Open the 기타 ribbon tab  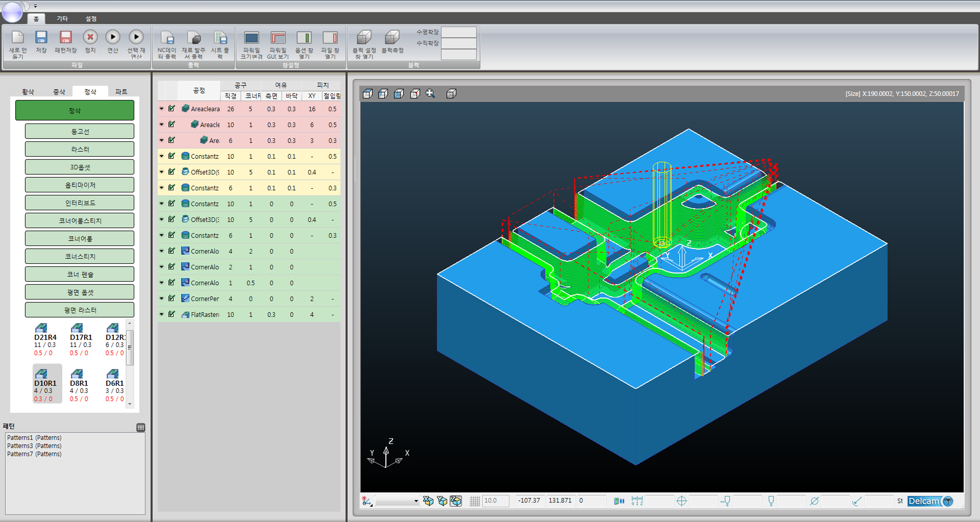[x=62, y=19]
